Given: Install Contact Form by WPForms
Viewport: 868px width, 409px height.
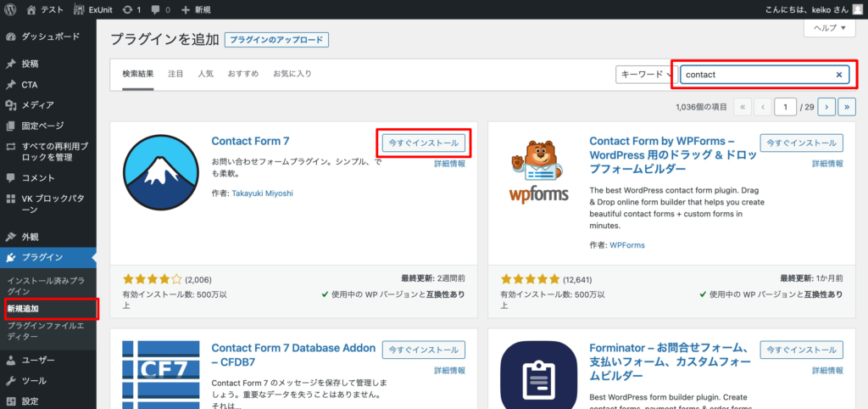Looking at the screenshot, I should (x=802, y=143).
